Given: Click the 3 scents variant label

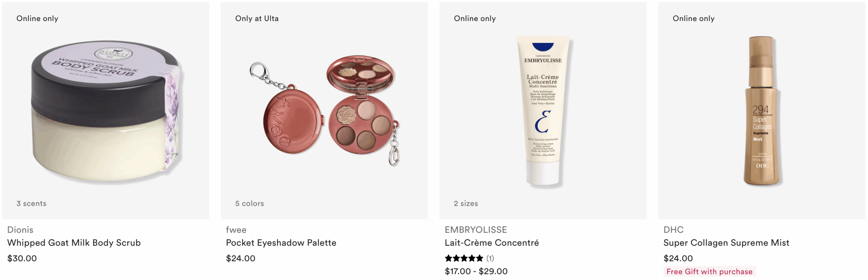Looking at the screenshot, I should point(32,203).
